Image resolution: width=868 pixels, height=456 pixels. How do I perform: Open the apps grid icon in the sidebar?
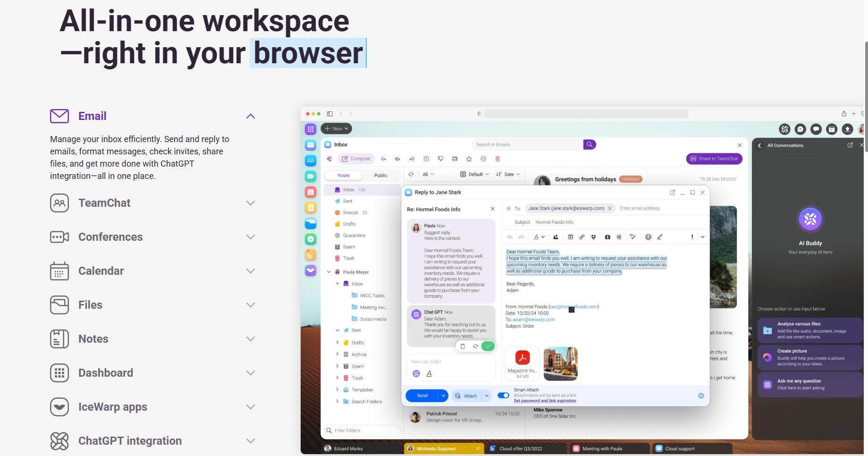(x=311, y=129)
